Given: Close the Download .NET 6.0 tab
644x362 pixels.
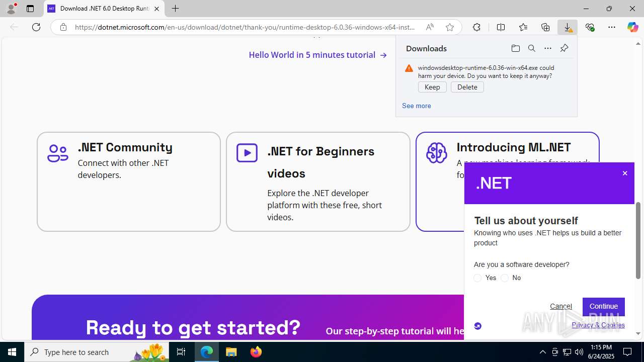Looking at the screenshot, I should tap(157, 9).
